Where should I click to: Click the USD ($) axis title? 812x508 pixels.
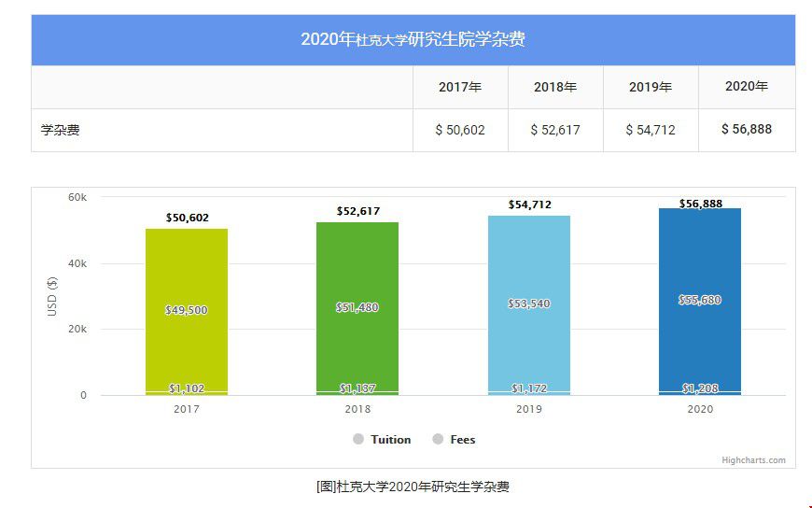[x=51, y=297]
